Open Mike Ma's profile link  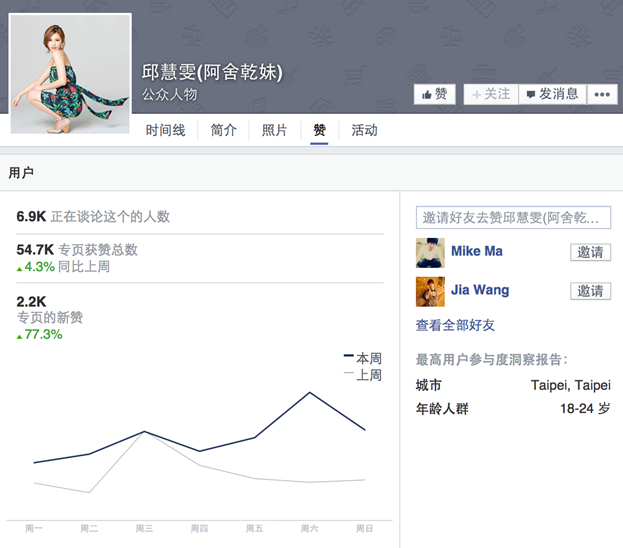pyautogui.click(x=477, y=251)
